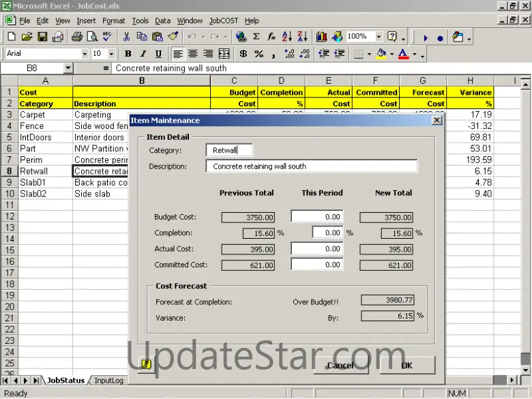Toggle Bold formatting
532x399 pixels.
tap(128, 54)
